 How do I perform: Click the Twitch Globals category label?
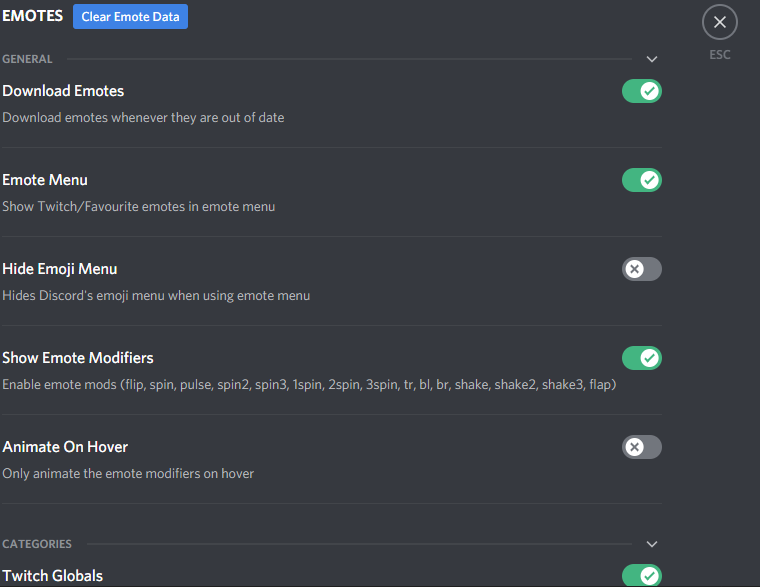click(x=52, y=576)
